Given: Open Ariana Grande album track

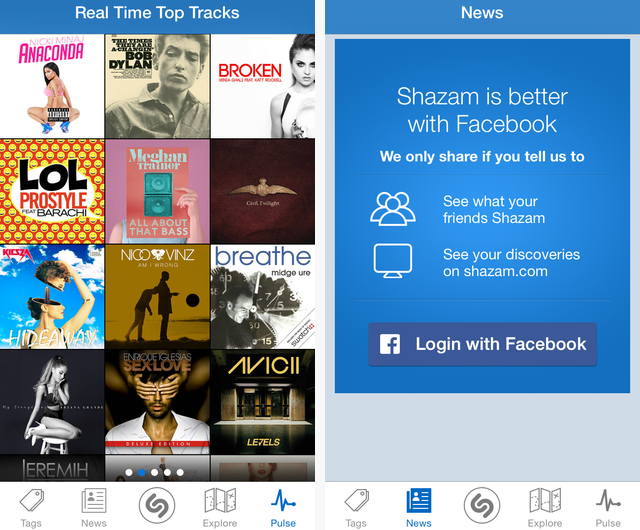Looking at the screenshot, I should [52, 402].
